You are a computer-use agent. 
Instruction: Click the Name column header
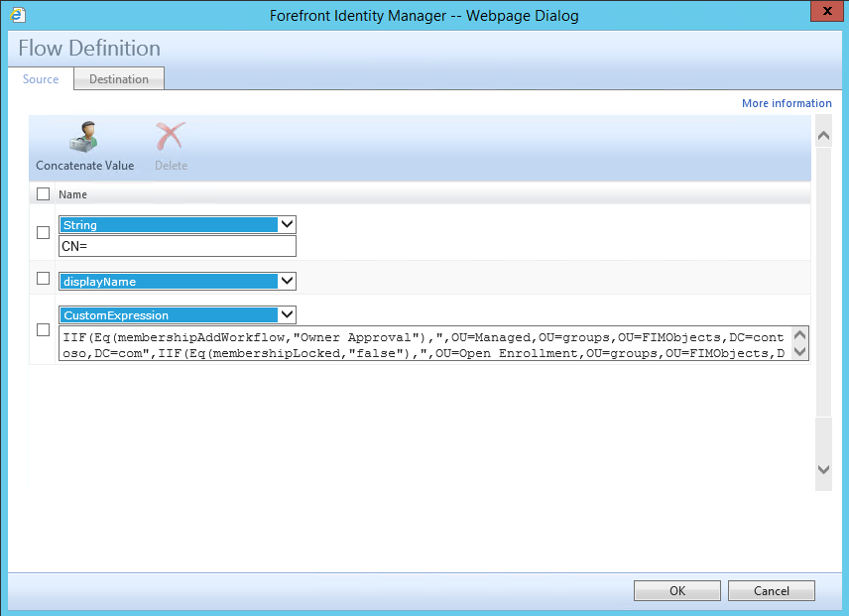(x=72, y=194)
